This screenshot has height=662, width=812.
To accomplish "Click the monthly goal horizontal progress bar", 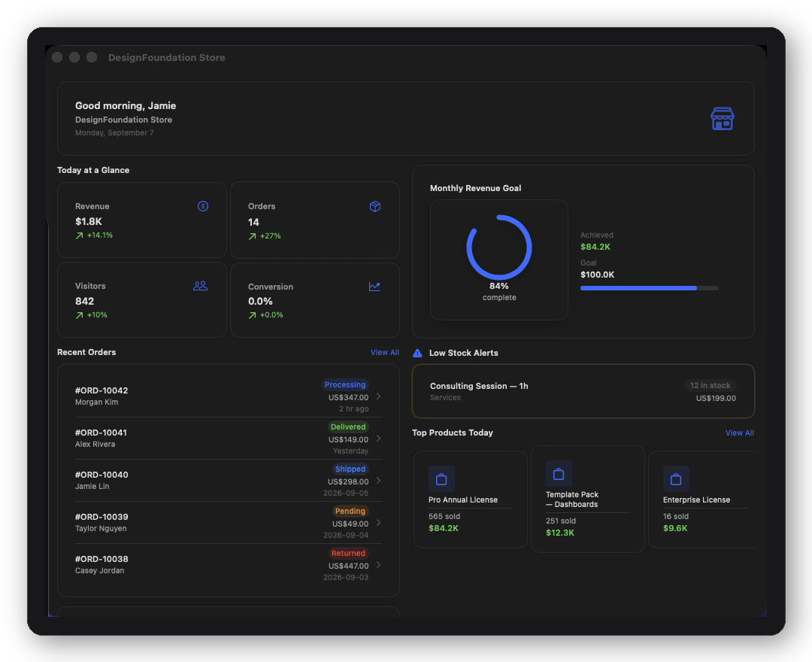I will [650, 288].
